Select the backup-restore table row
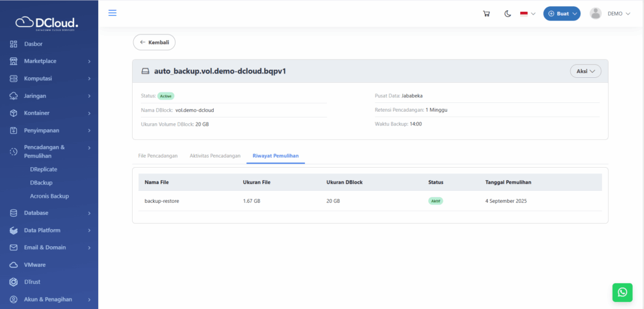Image resolution: width=644 pixels, height=309 pixels. pos(370,201)
